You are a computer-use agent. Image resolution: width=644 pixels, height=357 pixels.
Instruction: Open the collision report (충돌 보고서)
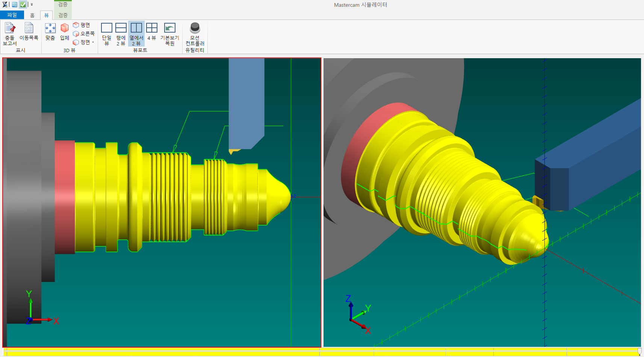[10, 34]
